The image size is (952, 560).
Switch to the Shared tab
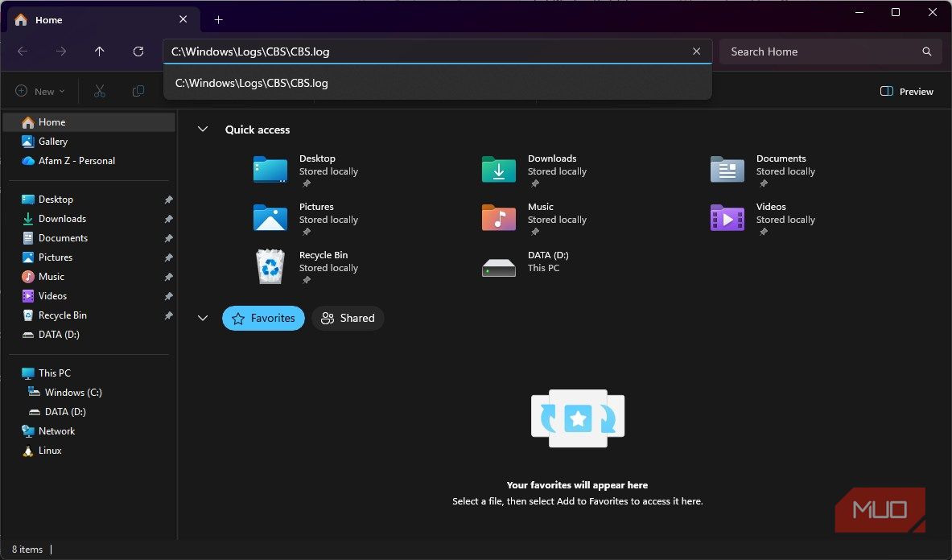[348, 318]
